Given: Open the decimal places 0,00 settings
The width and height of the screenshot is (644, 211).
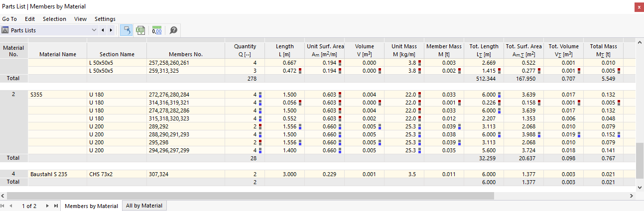Looking at the screenshot, I should [x=157, y=30].
